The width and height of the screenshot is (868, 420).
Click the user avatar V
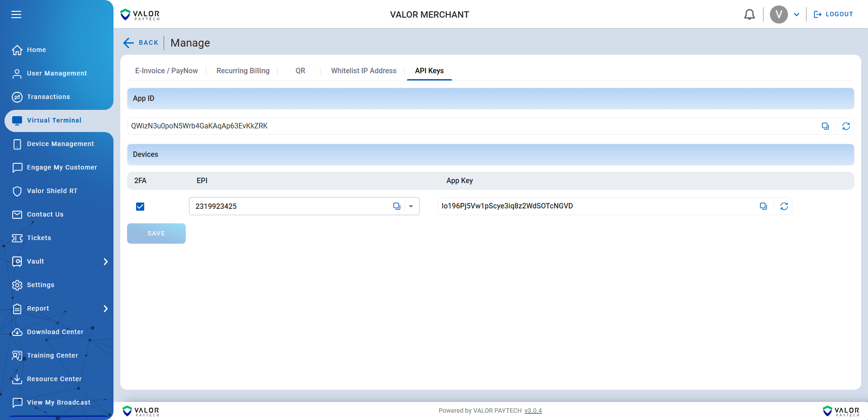[x=779, y=14]
